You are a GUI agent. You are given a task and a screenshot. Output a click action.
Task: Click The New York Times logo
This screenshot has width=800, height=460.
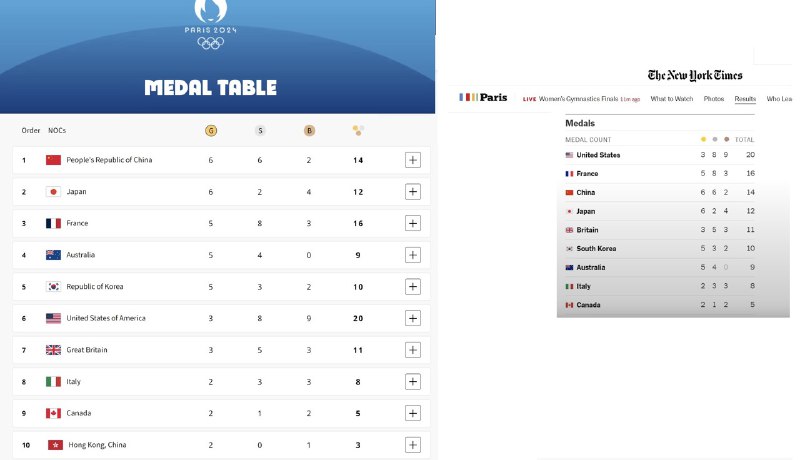pyautogui.click(x=695, y=75)
